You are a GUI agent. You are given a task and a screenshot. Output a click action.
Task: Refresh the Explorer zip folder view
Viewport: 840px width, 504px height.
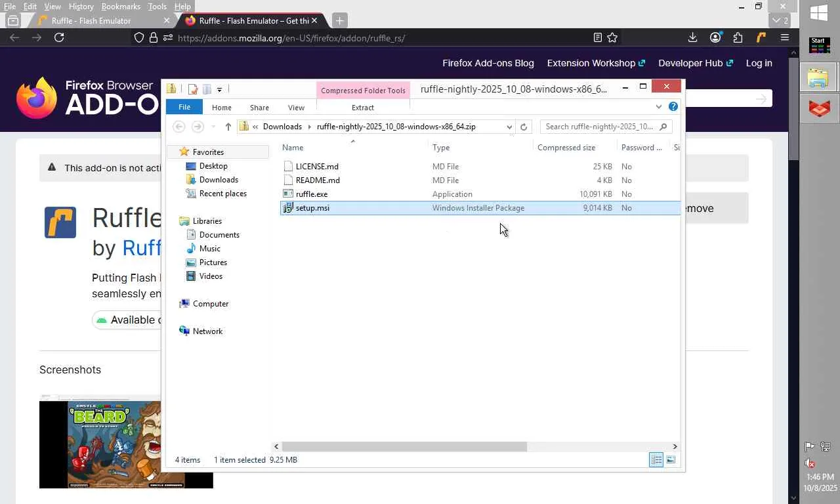[524, 127]
